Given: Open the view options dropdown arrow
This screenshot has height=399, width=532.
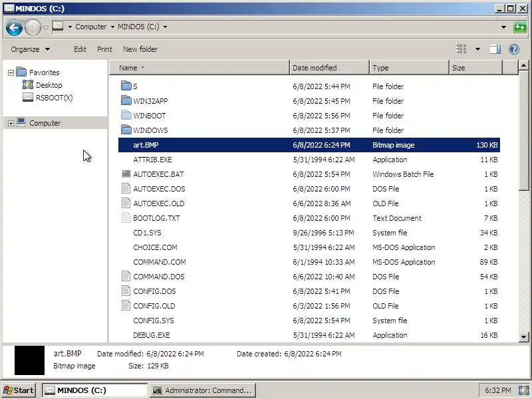Looking at the screenshot, I should click(477, 49).
